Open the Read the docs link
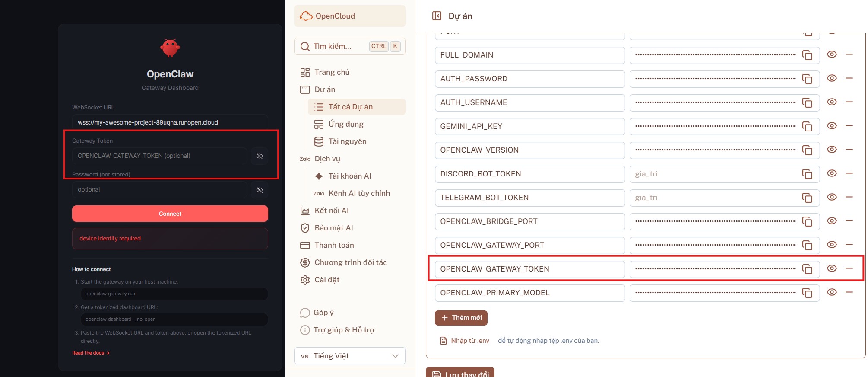 (91, 353)
